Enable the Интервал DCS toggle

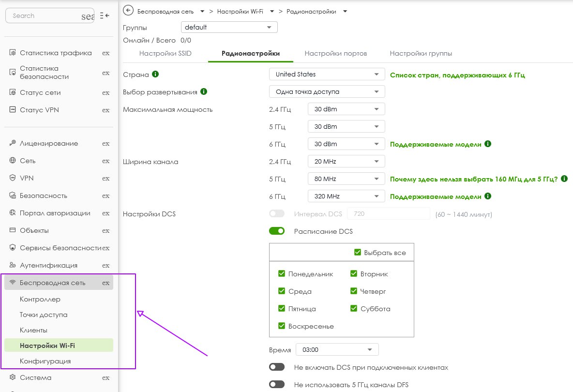(x=277, y=214)
